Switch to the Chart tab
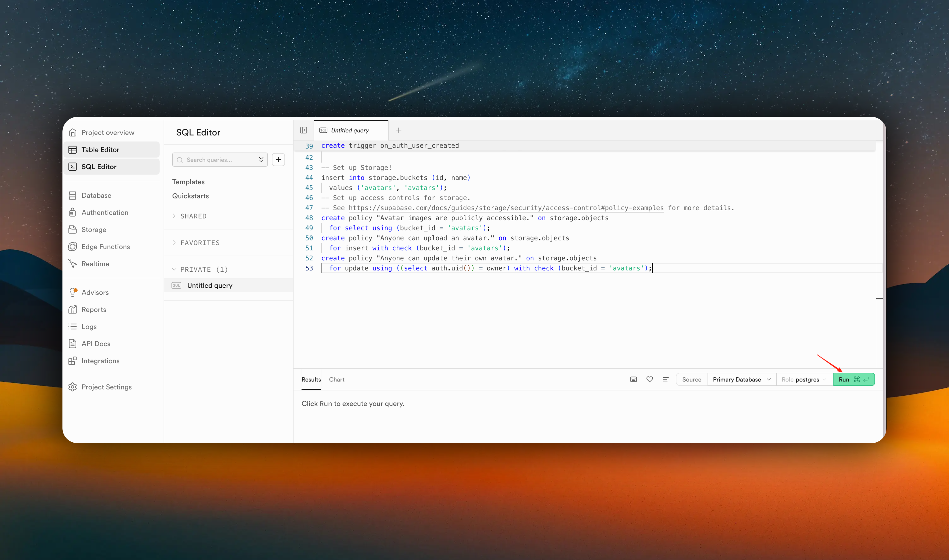This screenshot has height=560, width=949. [336, 379]
